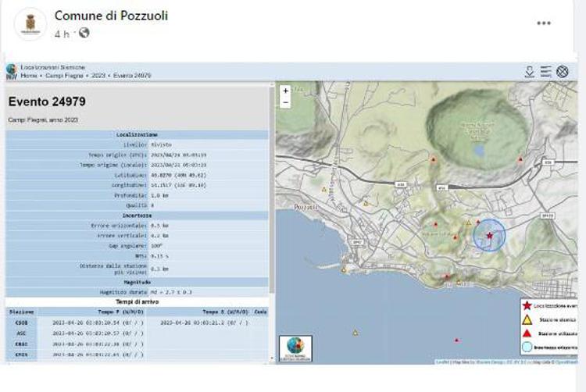Open the post's 4 h timestamp link
The height and width of the screenshot is (392, 586).
(63, 34)
